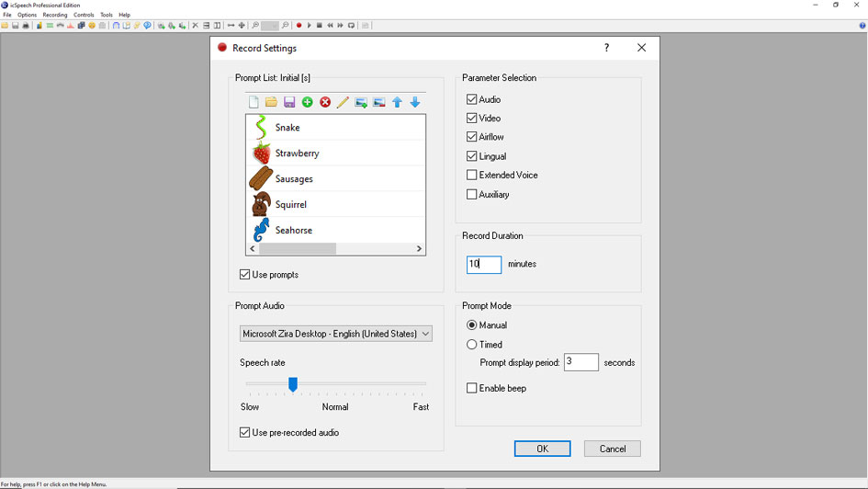The width and height of the screenshot is (868, 489).
Task: Open the Tools menu
Action: [x=107, y=15]
